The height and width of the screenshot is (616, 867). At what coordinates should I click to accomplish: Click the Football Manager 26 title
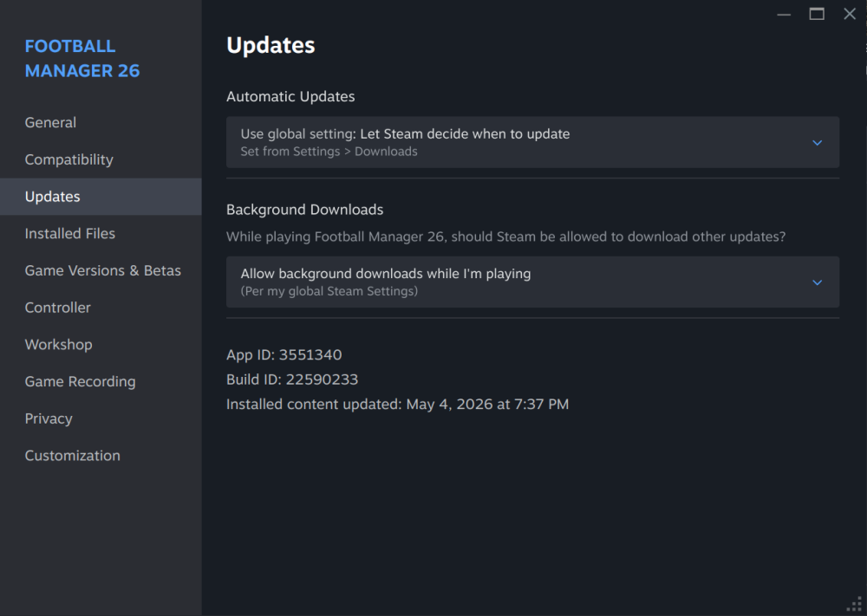[81, 59]
